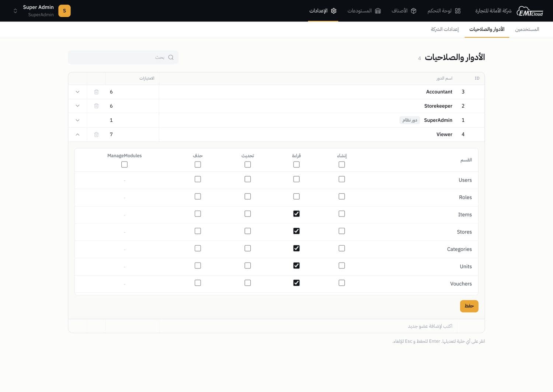This screenshot has width=553, height=392.
Task: Expand the SuperAdmin role row
Action: click(x=77, y=120)
